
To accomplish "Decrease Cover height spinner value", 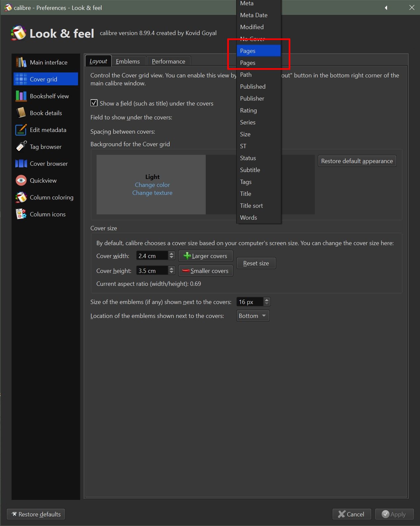I will 171,273.
